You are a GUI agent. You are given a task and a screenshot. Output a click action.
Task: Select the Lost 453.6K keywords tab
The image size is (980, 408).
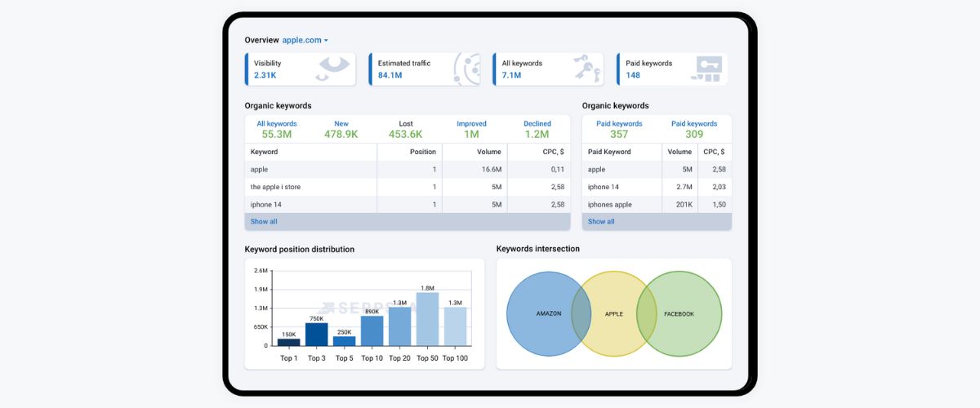click(x=406, y=129)
